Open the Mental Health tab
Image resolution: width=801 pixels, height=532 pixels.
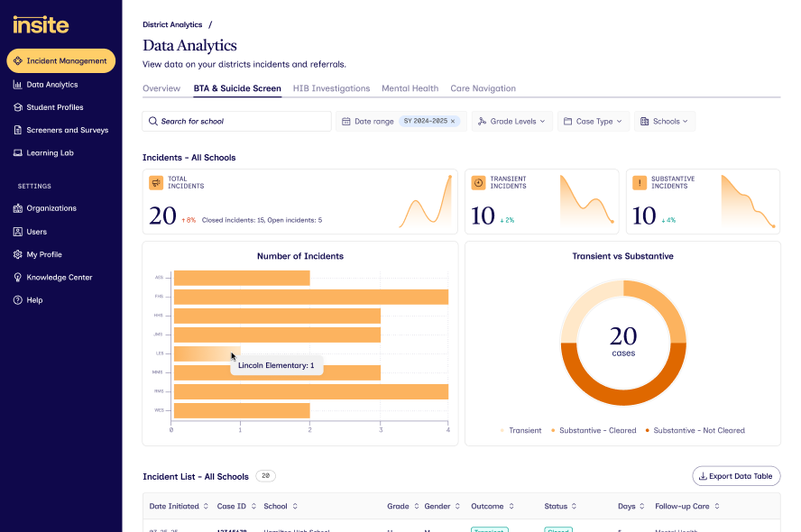point(410,88)
